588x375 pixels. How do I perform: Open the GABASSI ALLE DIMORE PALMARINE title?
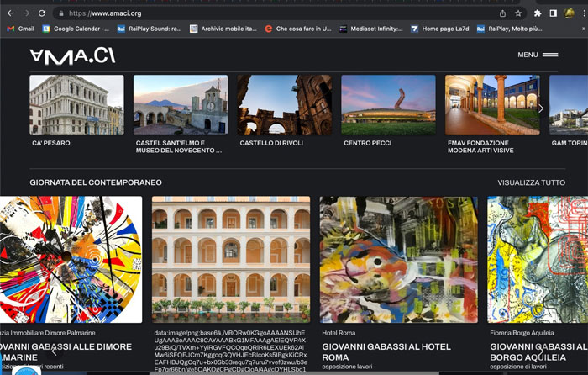(x=66, y=352)
